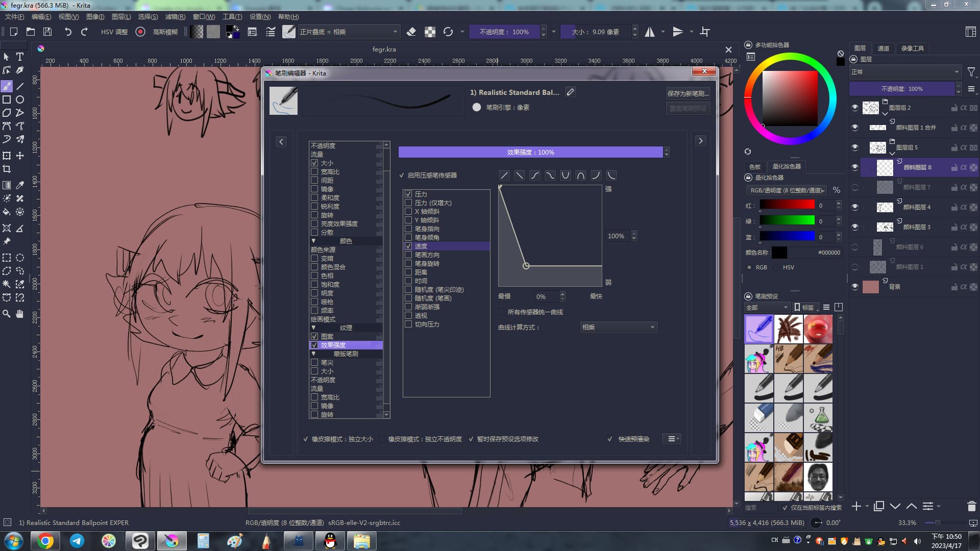Switch to the 通道 tab
The width and height of the screenshot is (980, 551).
(x=883, y=48)
